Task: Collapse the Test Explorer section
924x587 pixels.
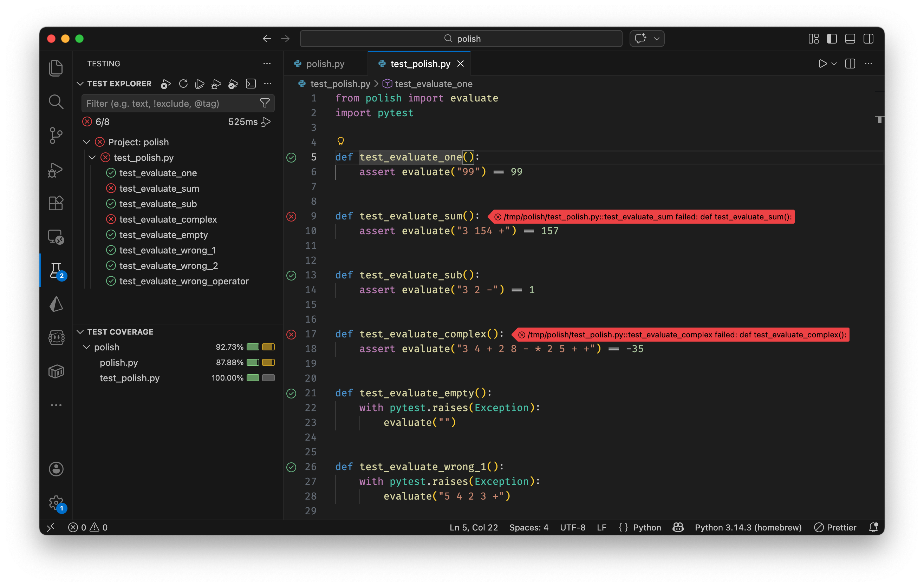Action: tap(80, 84)
